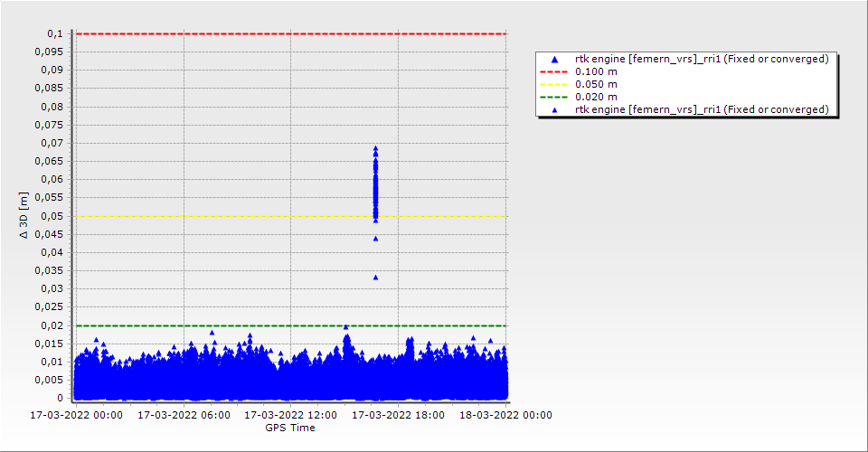Click the yellow dashed line sample in legend
The image size is (868, 452).
click(554, 84)
